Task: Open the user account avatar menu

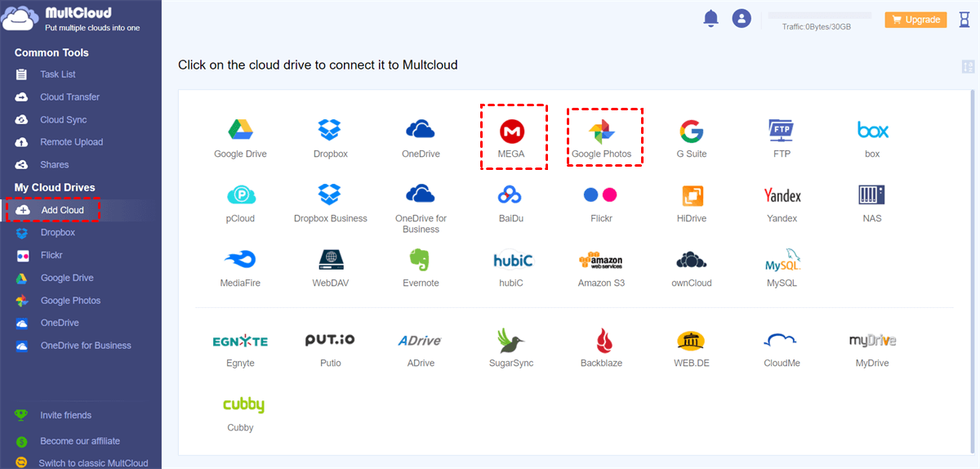Action: 742,18
